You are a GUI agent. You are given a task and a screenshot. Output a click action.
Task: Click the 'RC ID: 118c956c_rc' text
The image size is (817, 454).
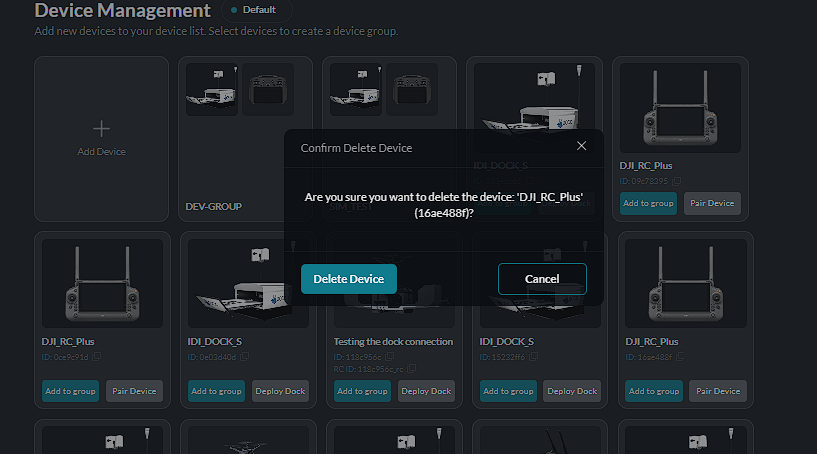(368, 369)
